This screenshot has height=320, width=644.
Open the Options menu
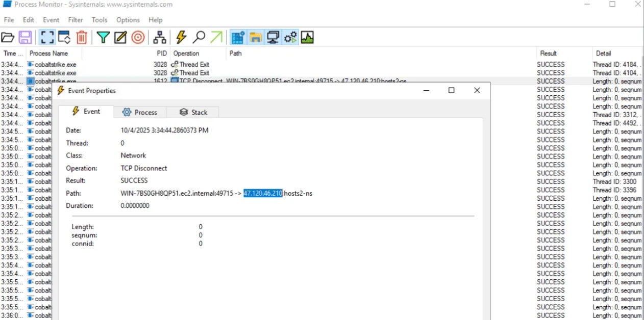pos(128,20)
